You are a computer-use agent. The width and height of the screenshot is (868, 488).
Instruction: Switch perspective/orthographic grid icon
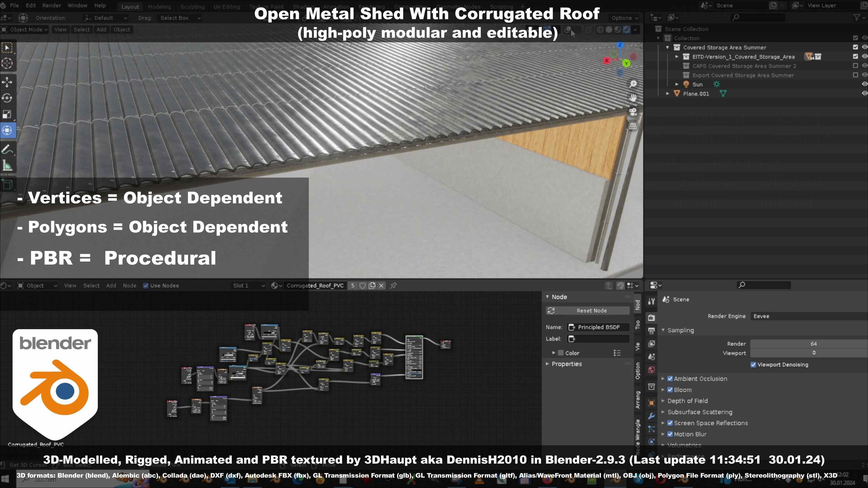pyautogui.click(x=633, y=126)
